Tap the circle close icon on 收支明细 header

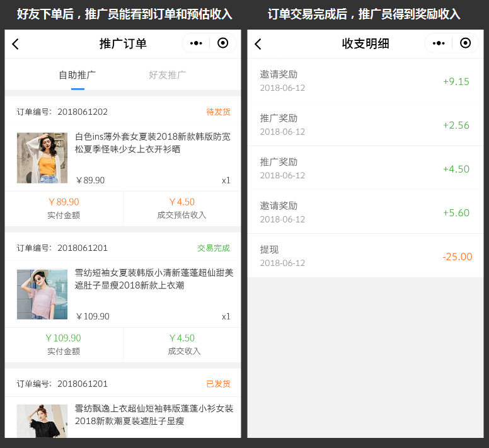(465, 43)
